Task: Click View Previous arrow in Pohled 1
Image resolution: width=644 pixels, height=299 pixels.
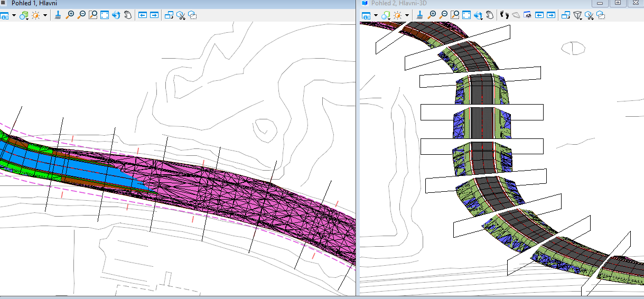Action: tap(143, 15)
